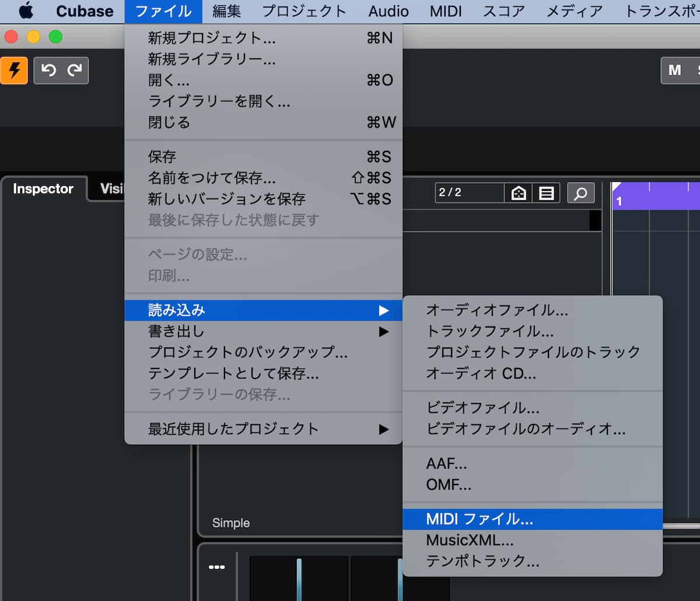The image size is (700, 601).
Task: Choose オーディオ CD... import option
Action: pos(533,373)
